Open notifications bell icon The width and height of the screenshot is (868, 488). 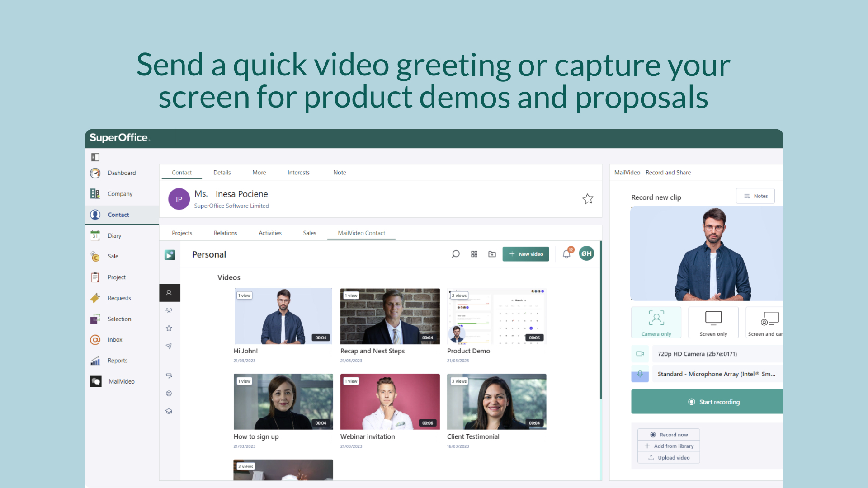(567, 254)
